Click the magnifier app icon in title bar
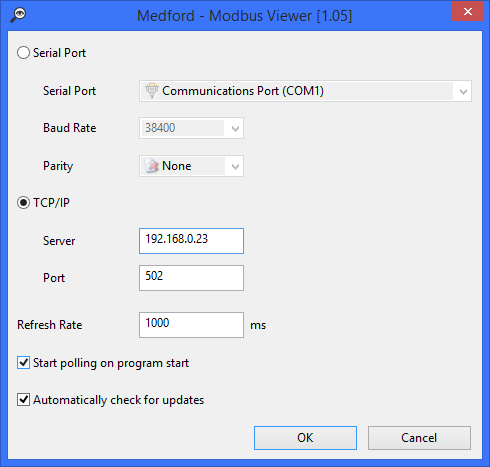The width and height of the screenshot is (490, 467). [x=18, y=15]
